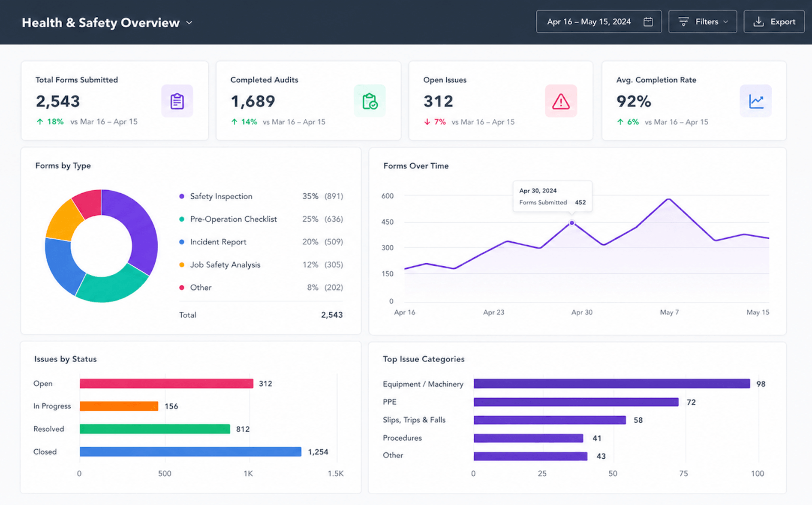Screen dimensions: 812x505
Task: Click the Forms by Type heading
Action: pos(63,165)
